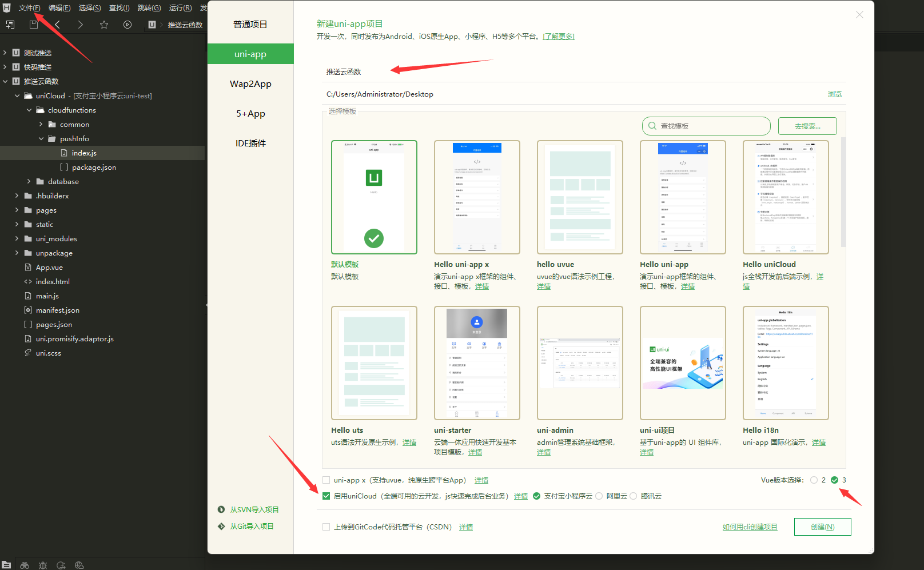Select Vue version 2 radio button

coord(814,480)
